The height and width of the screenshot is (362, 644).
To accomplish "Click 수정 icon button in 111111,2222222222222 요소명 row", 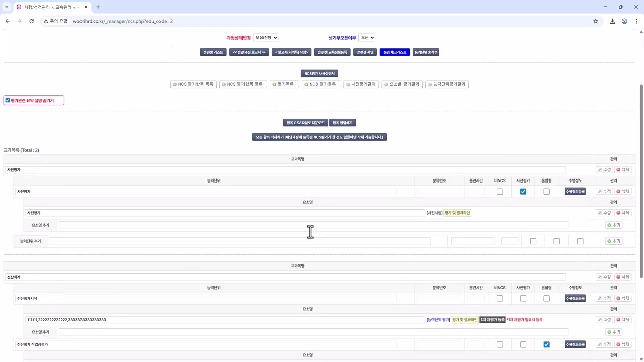I will tap(604, 320).
